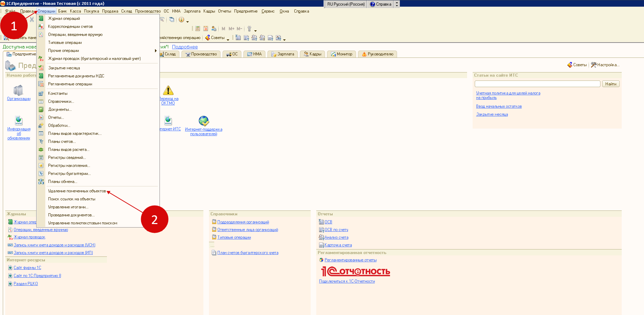Click the Анализ счета report icon

point(321,237)
